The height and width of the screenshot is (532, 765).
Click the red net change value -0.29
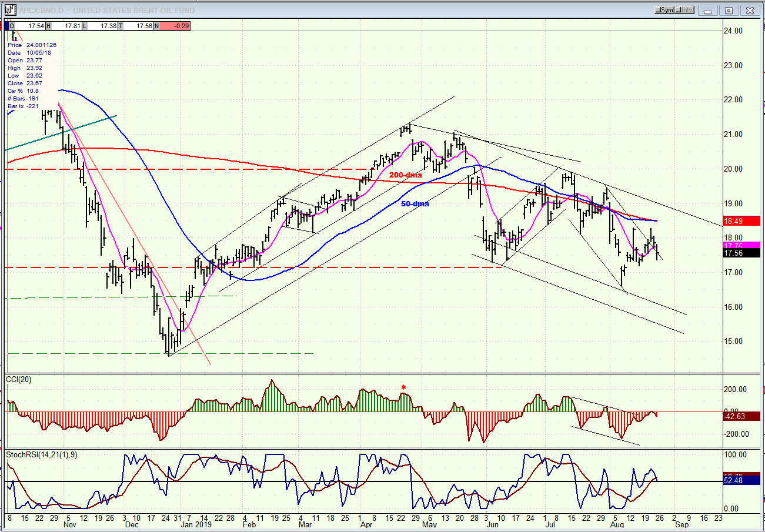[175, 26]
